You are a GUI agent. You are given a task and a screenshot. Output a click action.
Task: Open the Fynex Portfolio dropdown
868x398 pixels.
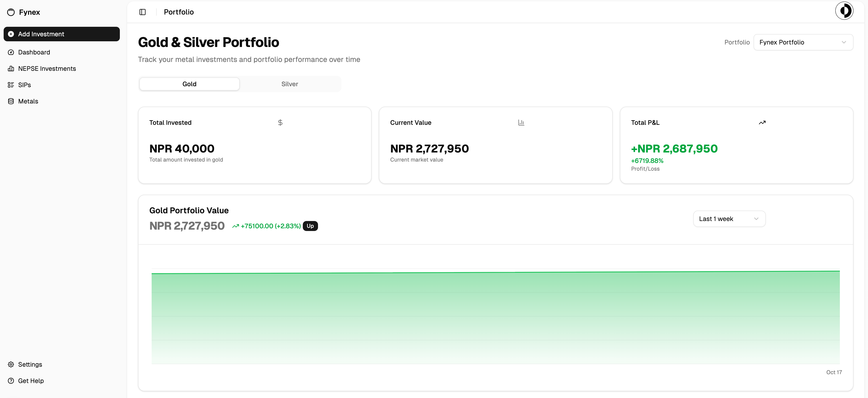[803, 42]
